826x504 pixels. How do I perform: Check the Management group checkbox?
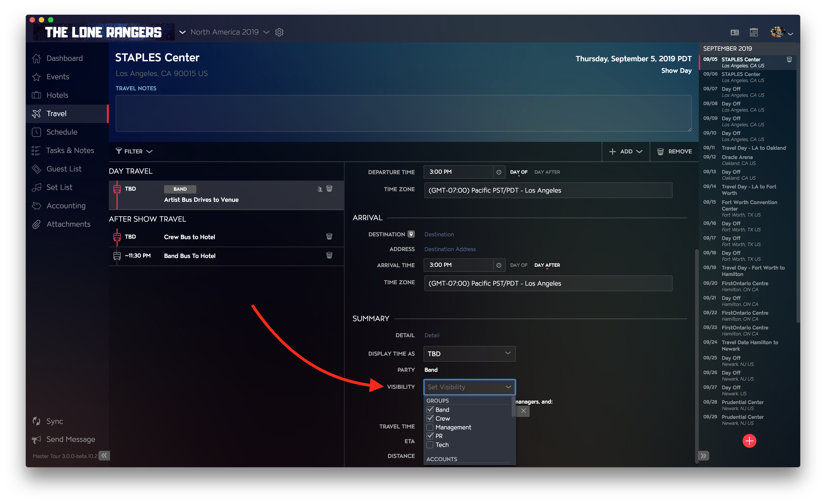click(x=430, y=427)
